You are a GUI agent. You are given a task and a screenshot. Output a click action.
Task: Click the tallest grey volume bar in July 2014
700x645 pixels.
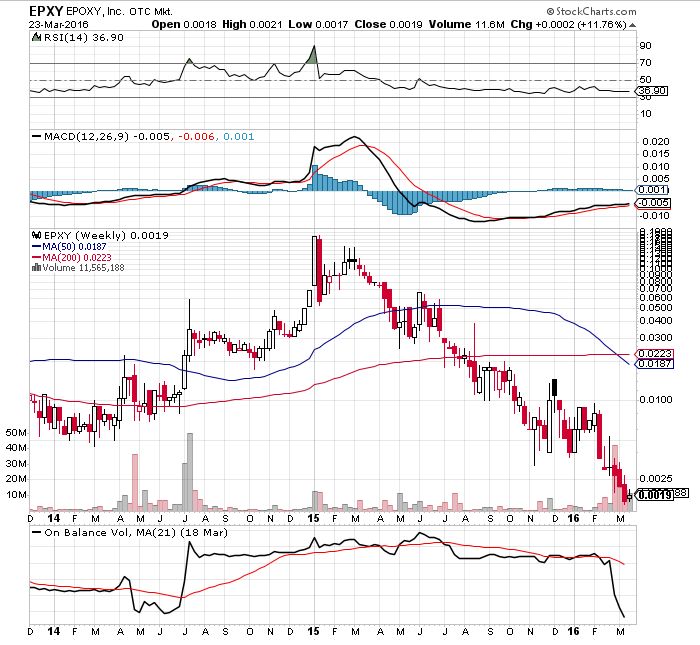point(190,472)
